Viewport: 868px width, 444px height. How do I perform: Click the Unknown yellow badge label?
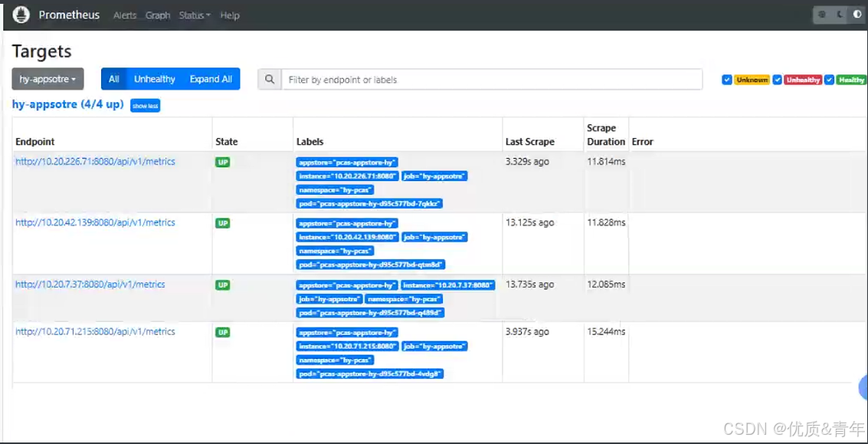pos(752,80)
